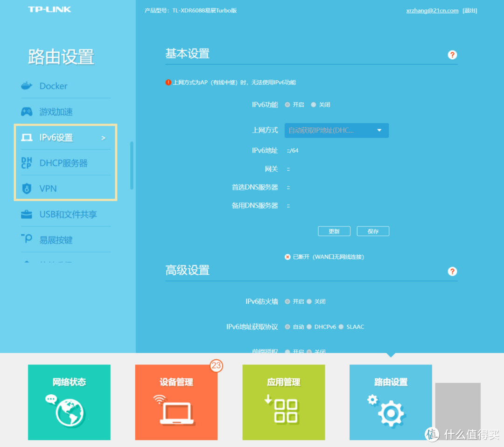Image resolution: width=504 pixels, height=447 pixels.
Task: Select the VPN shield icon in sidebar
Action: [27, 189]
